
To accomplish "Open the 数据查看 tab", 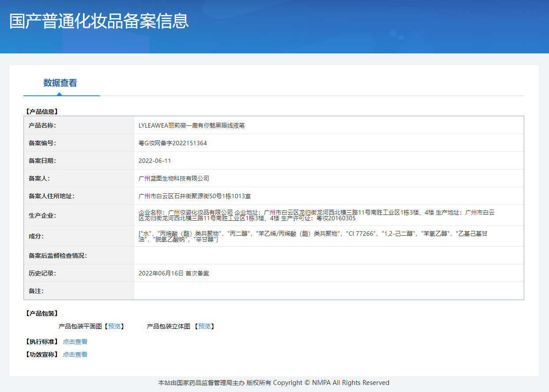I will coord(60,83).
